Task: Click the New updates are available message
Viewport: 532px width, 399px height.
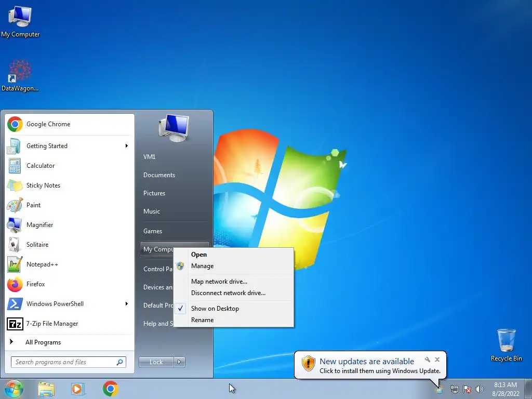Action: coord(367,362)
